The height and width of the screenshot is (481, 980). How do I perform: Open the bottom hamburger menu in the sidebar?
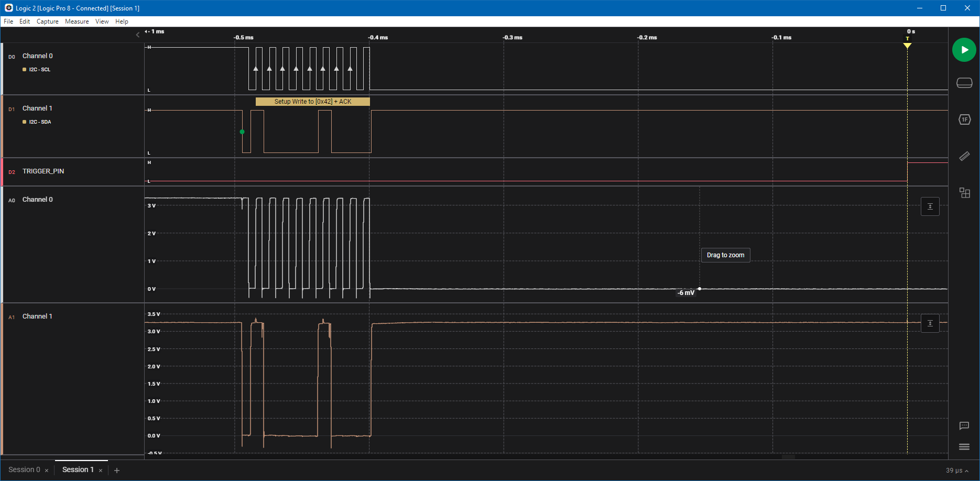964,446
